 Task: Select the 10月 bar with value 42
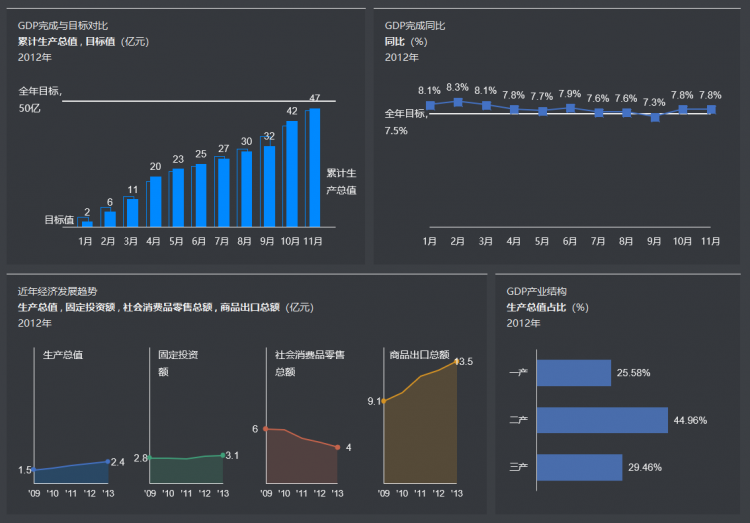coord(291,174)
